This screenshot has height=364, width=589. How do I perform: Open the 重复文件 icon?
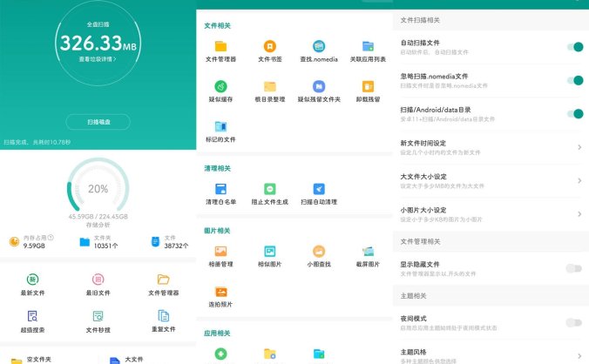click(163, 316)
